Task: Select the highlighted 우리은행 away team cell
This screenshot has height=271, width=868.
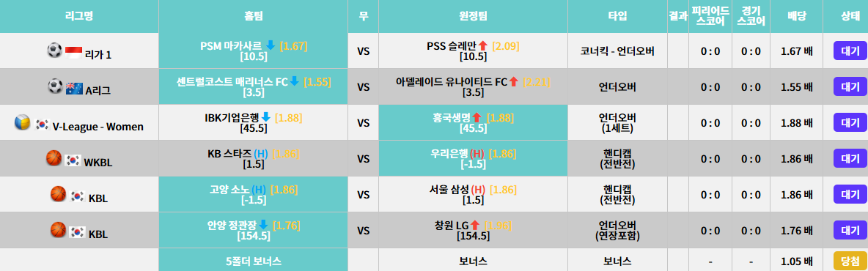Action: (474, 159)
